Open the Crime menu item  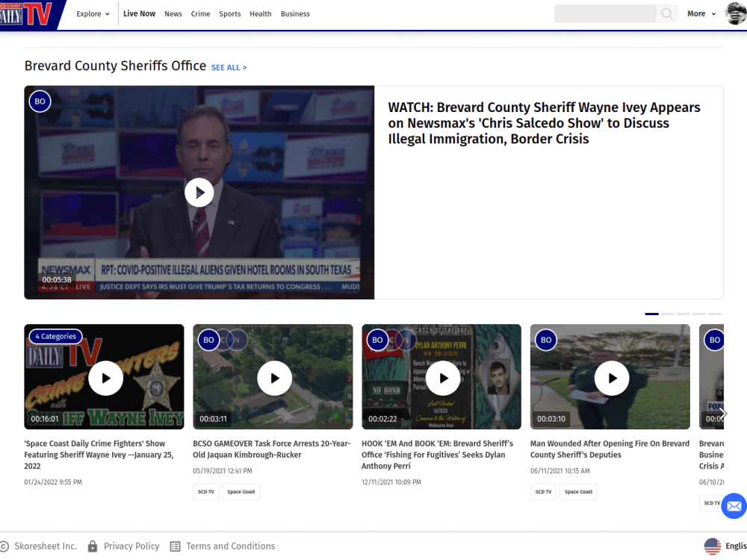tap(200, 13)
